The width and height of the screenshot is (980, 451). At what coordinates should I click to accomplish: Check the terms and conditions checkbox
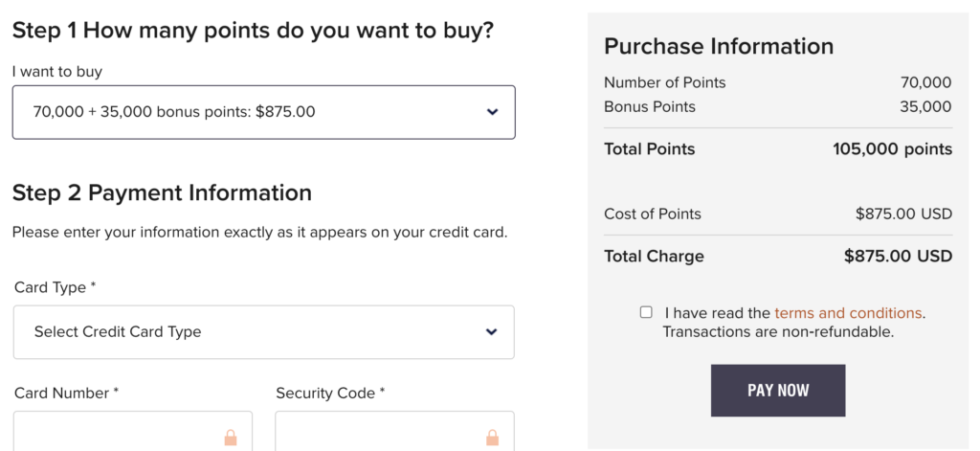646,312
